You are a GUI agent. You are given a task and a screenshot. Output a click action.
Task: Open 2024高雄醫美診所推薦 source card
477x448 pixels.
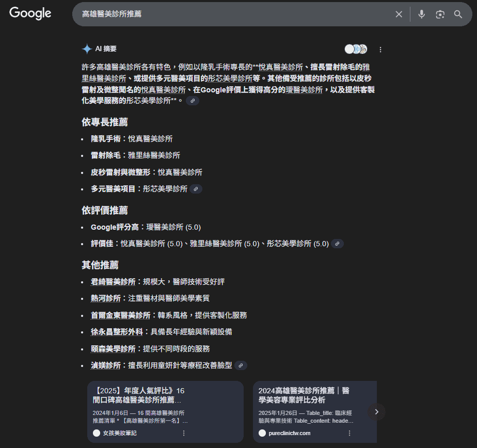pos(315,412)
